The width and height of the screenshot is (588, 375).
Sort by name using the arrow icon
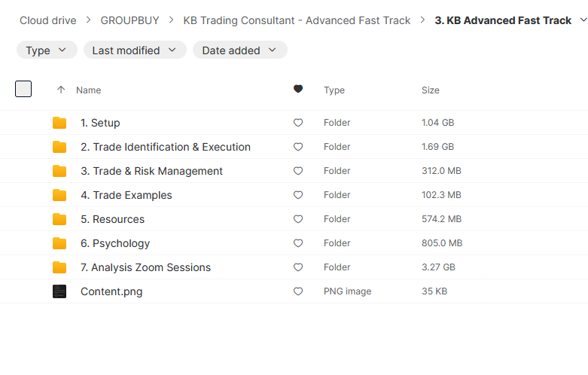coord(61,90)
